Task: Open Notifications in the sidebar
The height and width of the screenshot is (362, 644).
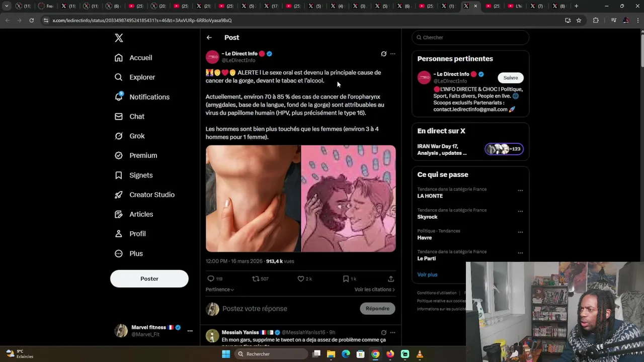Action: point(142,97)
